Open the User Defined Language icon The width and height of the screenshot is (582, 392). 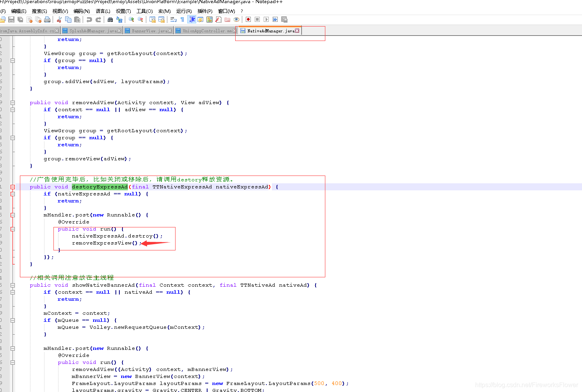click(201, 20)
